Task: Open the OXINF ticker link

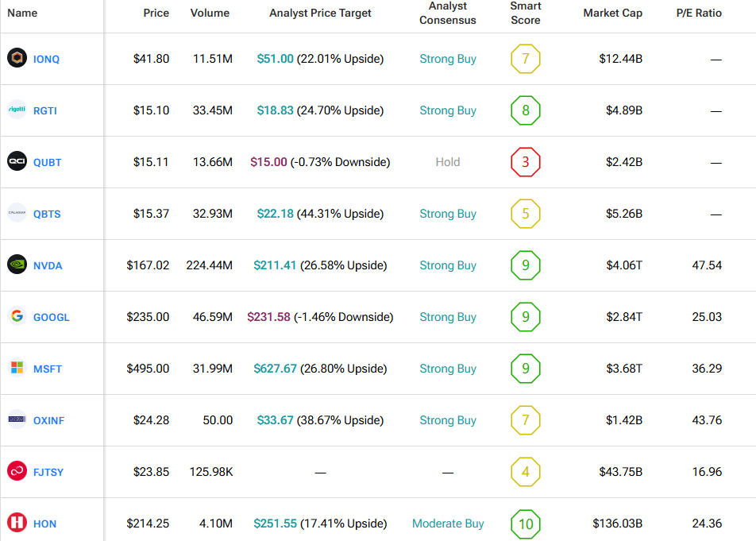Action: [48, 420]
